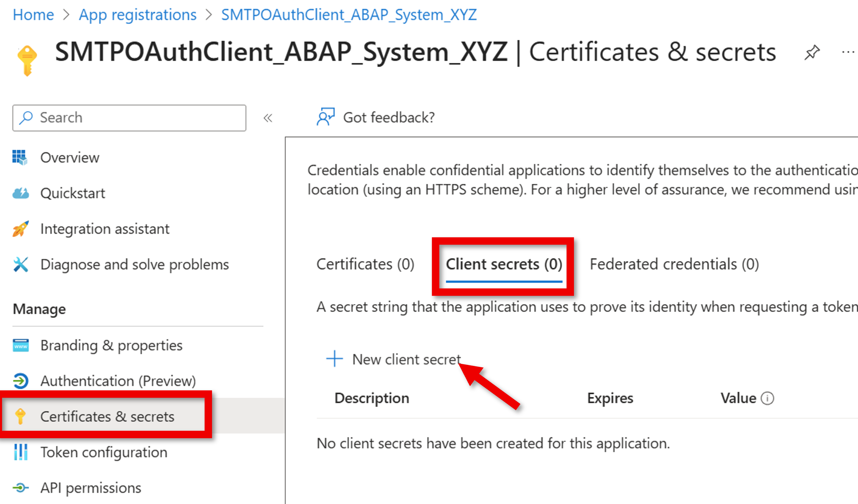Image resolution: width=858 pixels, height=504 pixels.
Task: Focus the sidebar Search box
Action: [x=129, y=118]
